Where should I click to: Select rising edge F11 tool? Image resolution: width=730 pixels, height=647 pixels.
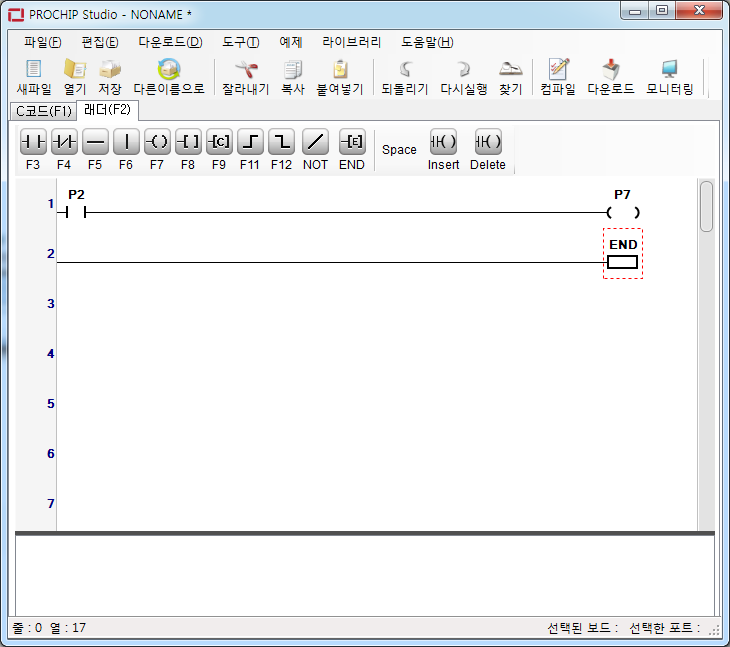(x=250, y=142)
